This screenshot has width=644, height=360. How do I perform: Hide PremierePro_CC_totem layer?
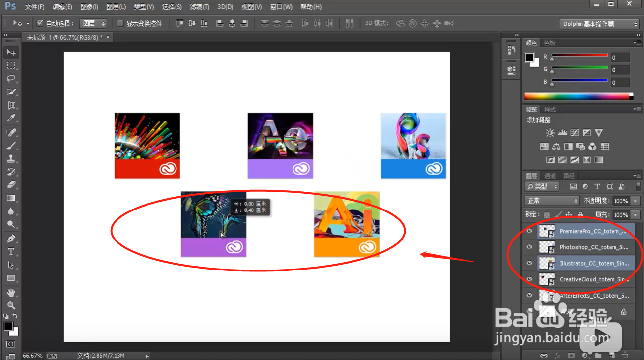coord(529,231)
